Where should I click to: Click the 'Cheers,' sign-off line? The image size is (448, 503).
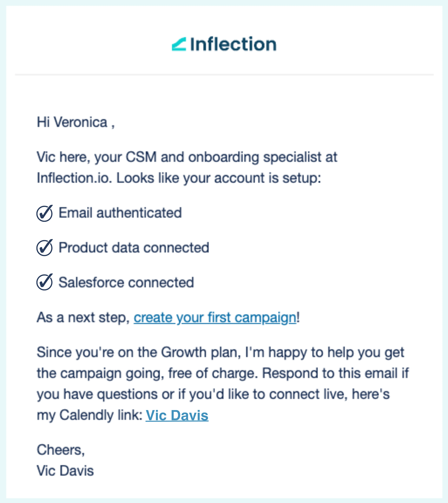(61, 450)
